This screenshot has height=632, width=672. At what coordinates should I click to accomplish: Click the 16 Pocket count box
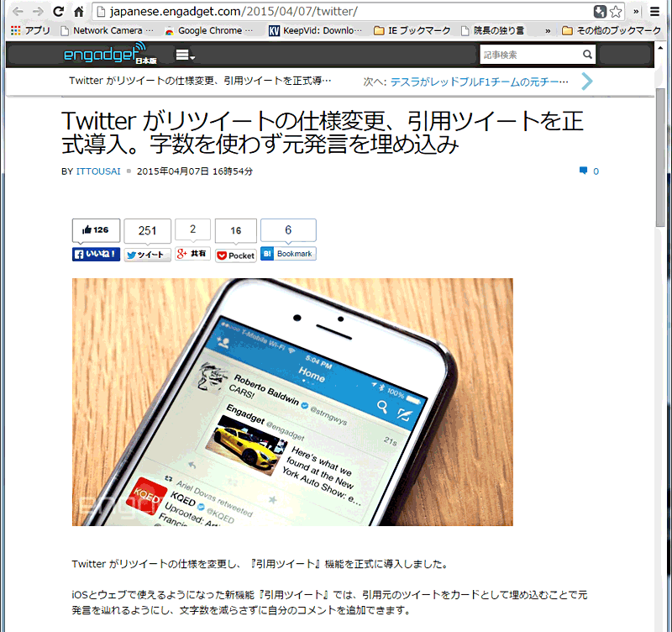pos(236,230)
